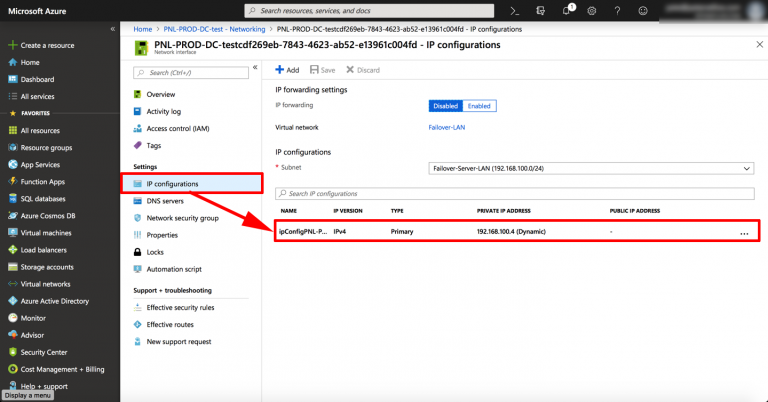Set IP forwarding to Disabled

[x=445, y=106]
